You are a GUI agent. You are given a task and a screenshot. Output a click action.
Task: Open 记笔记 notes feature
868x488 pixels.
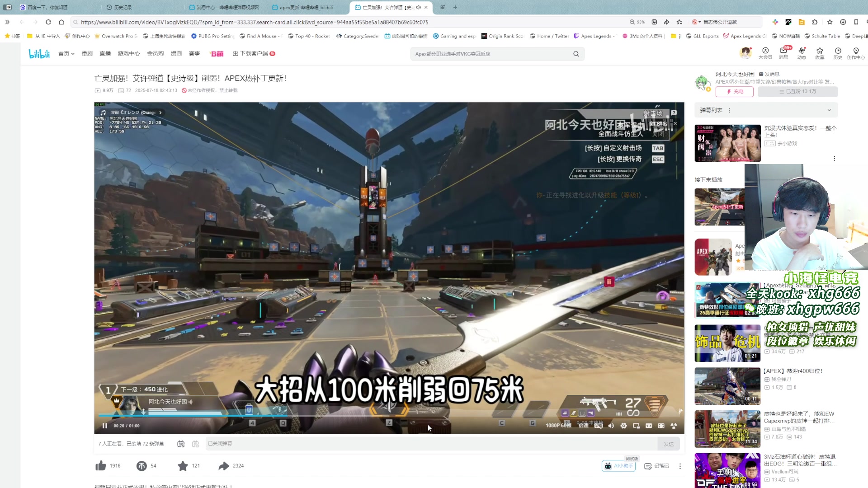656,466
